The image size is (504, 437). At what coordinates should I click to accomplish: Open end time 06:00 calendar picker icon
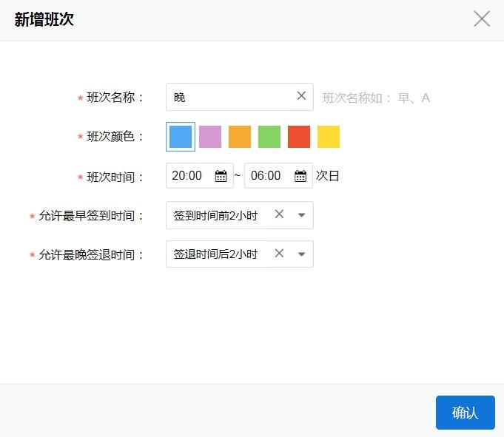coord(300,176)
